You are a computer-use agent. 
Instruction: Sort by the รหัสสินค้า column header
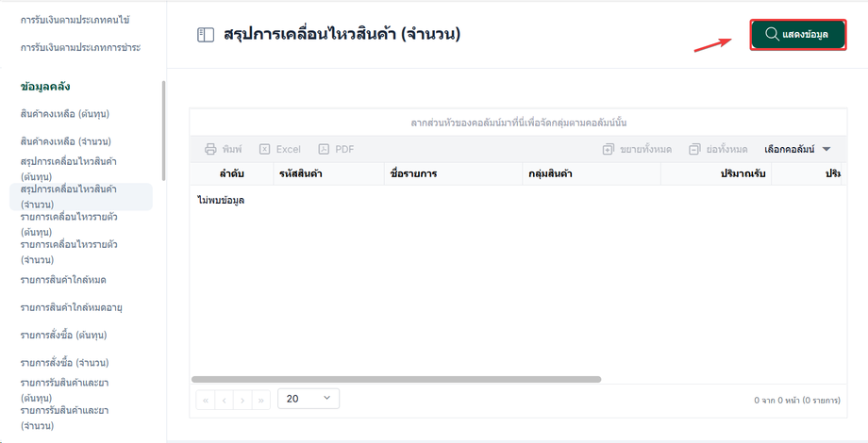329,174
